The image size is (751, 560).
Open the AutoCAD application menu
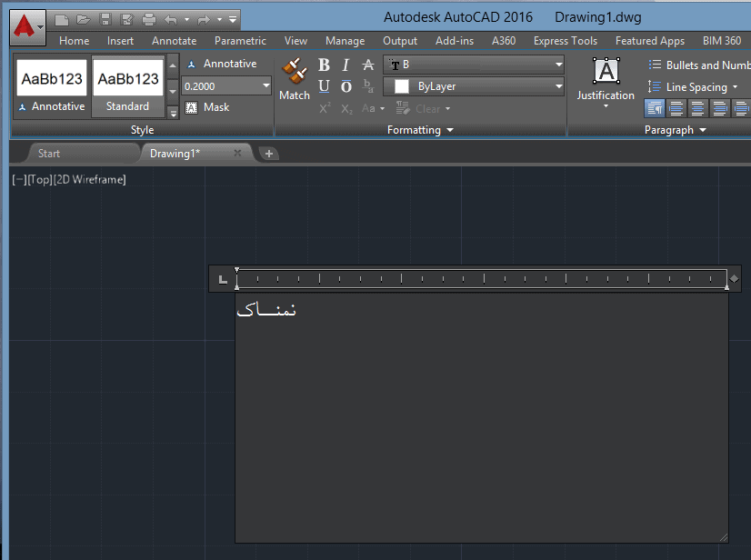[28, 27]
